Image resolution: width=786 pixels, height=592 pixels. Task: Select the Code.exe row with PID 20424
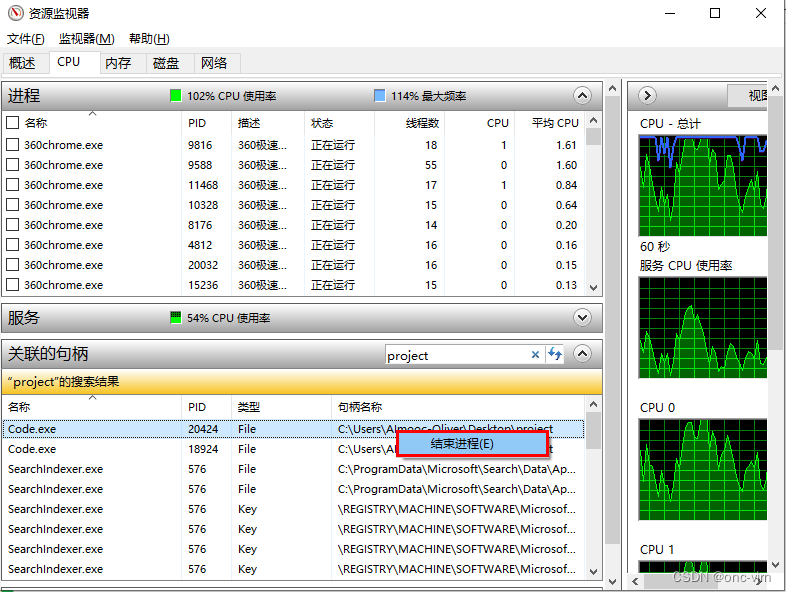click(293, 429)
